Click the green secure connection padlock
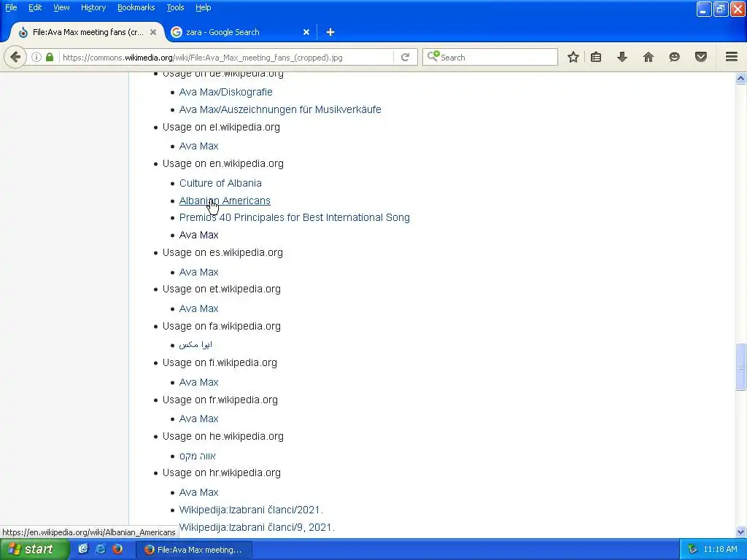 [x=50, y=57]
